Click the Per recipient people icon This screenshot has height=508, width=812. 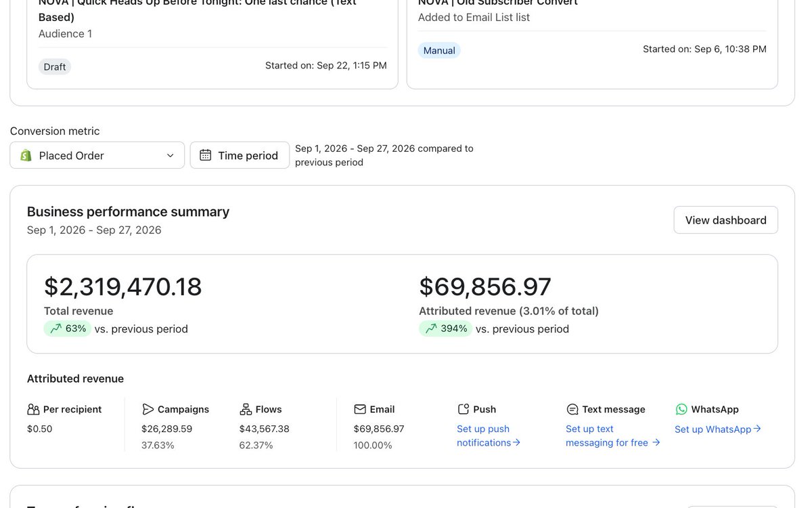[x=33, y=409]
